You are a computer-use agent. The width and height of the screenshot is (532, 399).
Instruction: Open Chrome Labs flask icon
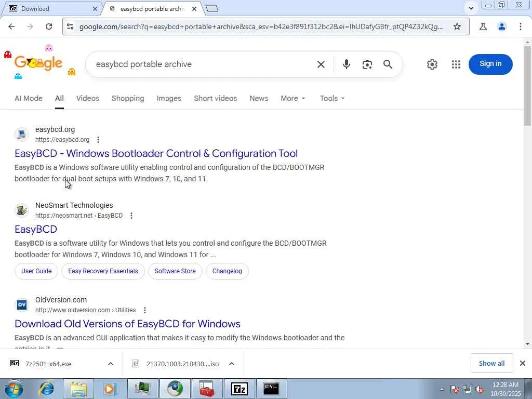pos(483,26)
